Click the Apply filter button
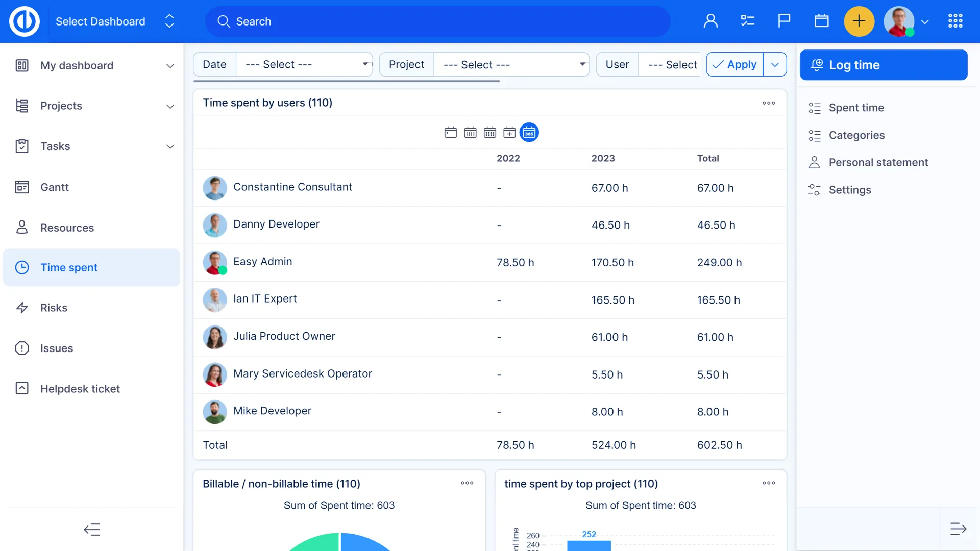This screenshot has width=980, height=551. tap(735, 65)
